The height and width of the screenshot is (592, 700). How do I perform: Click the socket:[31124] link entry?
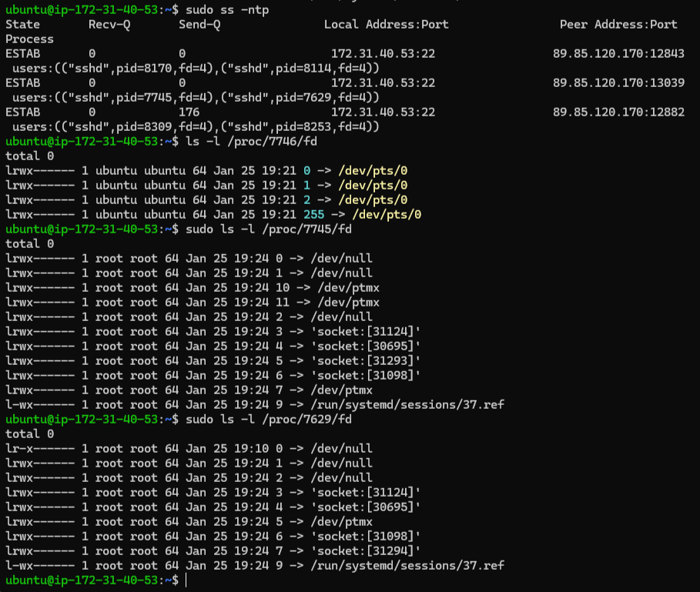[x=367, y=331]
